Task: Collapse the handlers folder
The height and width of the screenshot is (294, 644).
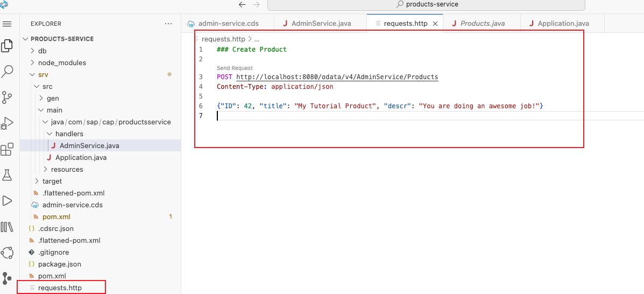Action: (69, 134)
